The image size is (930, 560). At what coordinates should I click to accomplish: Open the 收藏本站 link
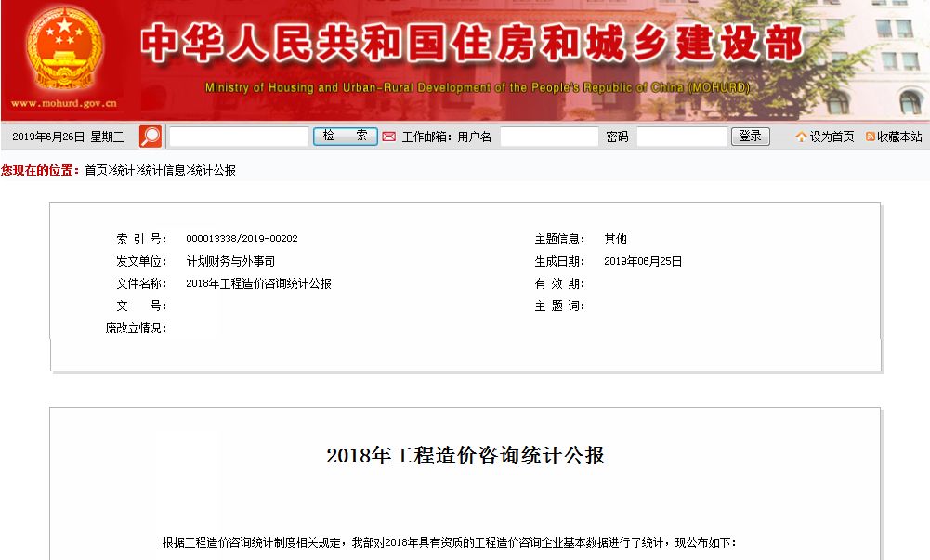899,137
